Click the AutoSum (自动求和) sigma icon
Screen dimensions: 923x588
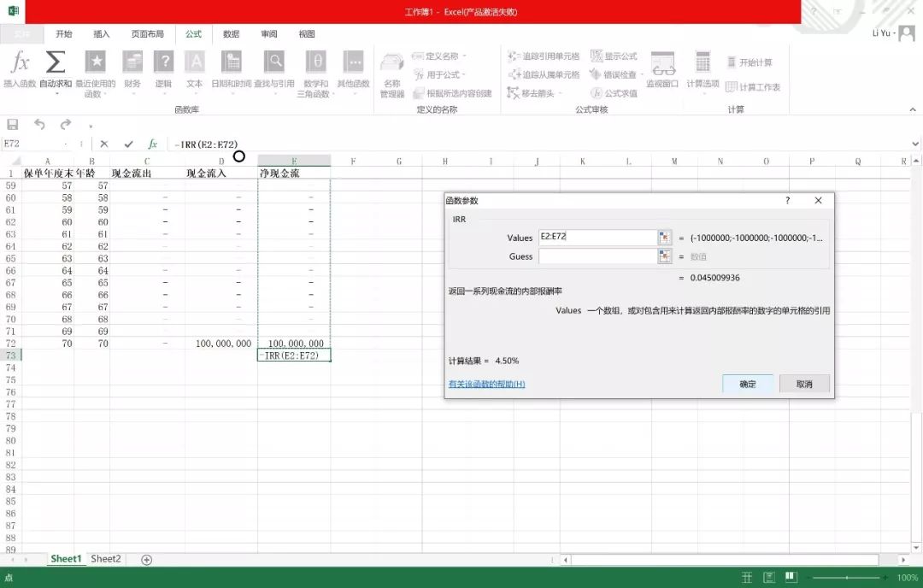click(56, 62)
